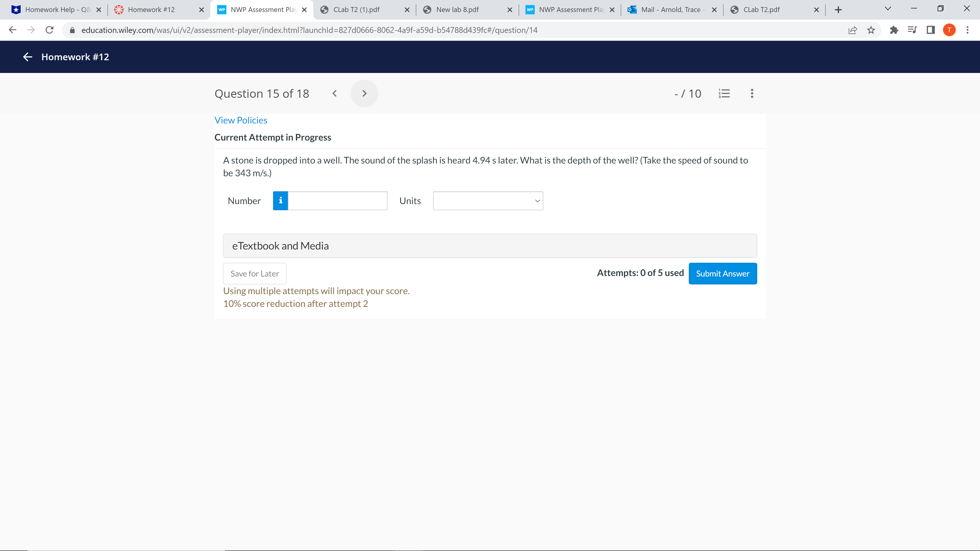
Task: Open the tab search chevron
Action: coord(888,9)
